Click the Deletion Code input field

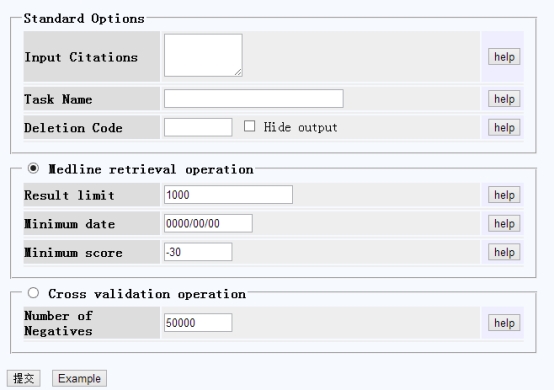point(198,127)
